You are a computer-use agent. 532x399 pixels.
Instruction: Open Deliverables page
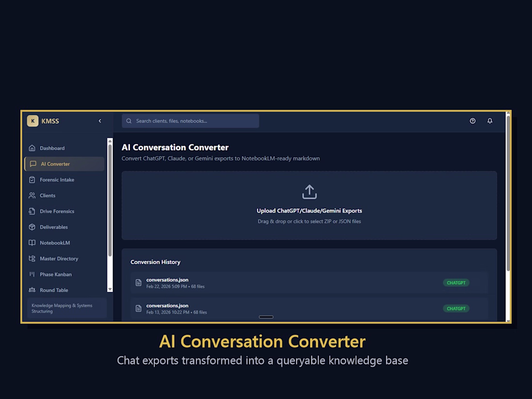click(x=64, y=227)
